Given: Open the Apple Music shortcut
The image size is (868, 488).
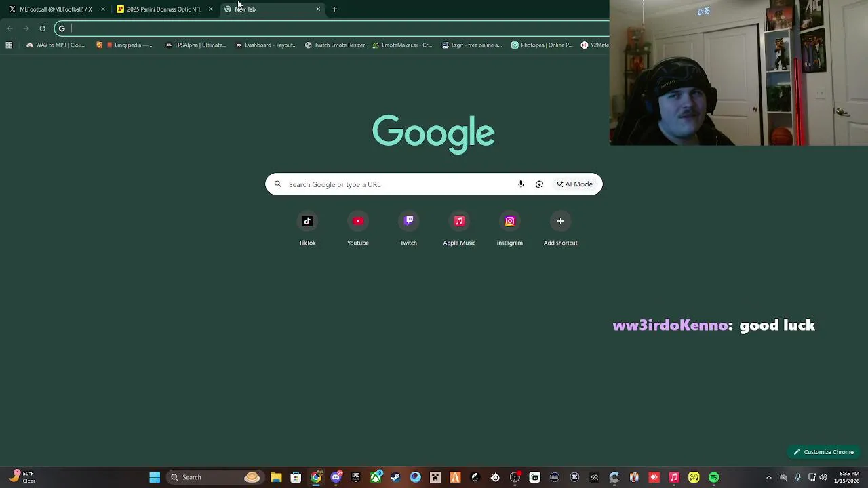Looking at the screenshot, I should tap(459, 229).
